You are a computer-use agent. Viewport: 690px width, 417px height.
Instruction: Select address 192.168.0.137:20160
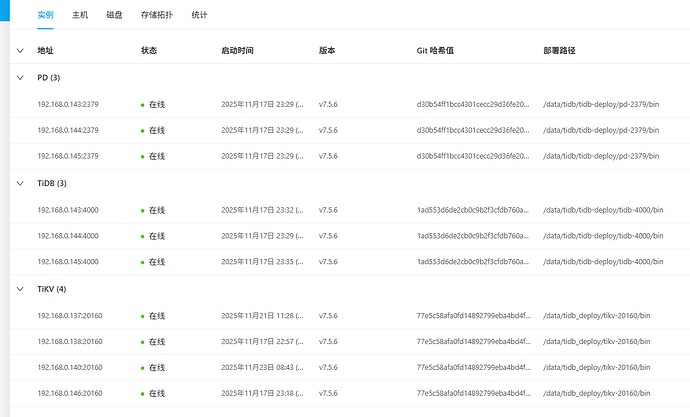click(70, 316)
